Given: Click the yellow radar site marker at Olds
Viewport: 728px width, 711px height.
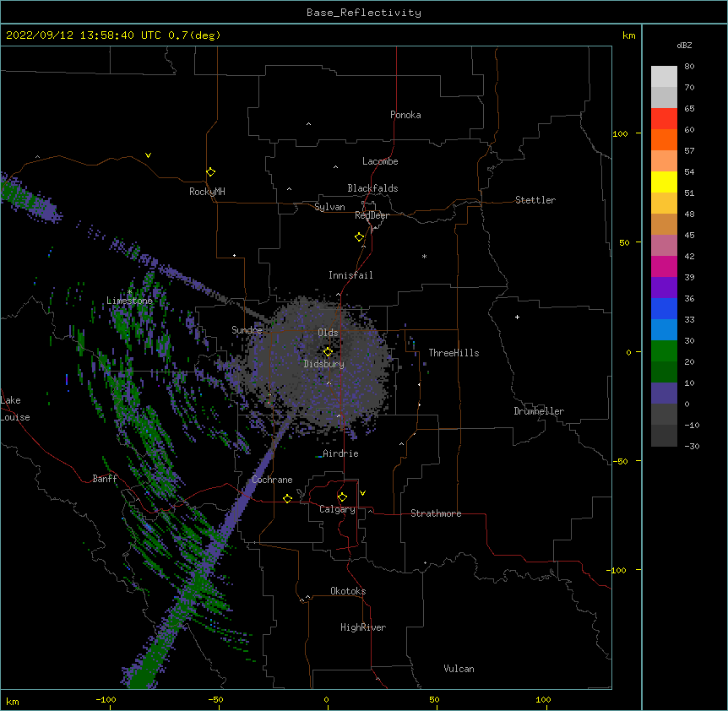Looking at the screenshot, I should pos(328,352).
